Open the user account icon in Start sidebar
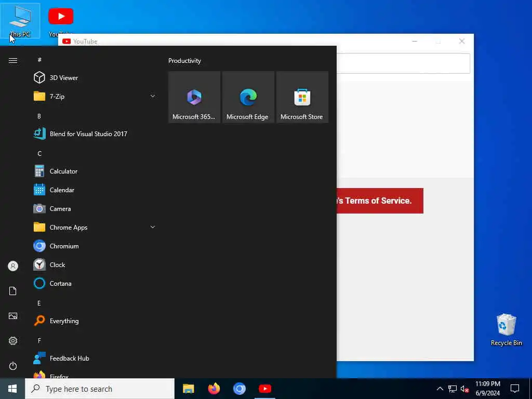The width and height of the screenshot is (532, 399). tap(13, 266)
